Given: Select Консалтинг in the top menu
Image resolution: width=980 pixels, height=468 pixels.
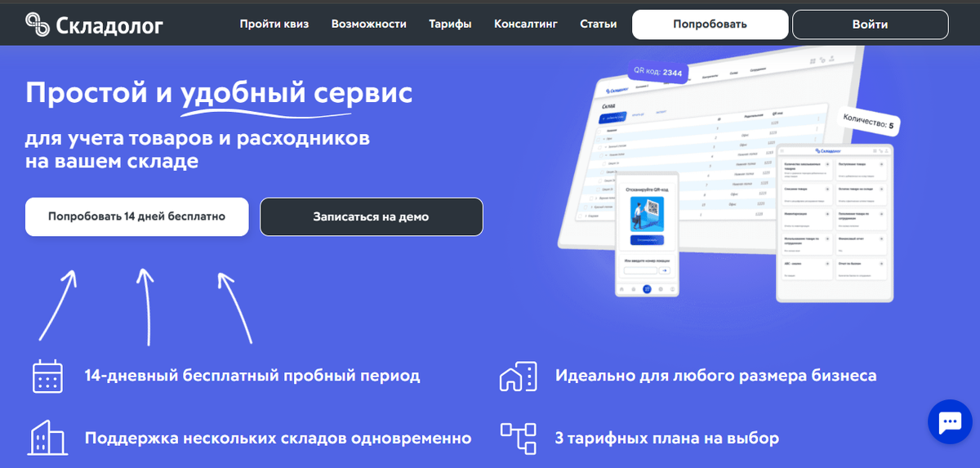Looking at the screenshot, I should click(x=526, y=25).
